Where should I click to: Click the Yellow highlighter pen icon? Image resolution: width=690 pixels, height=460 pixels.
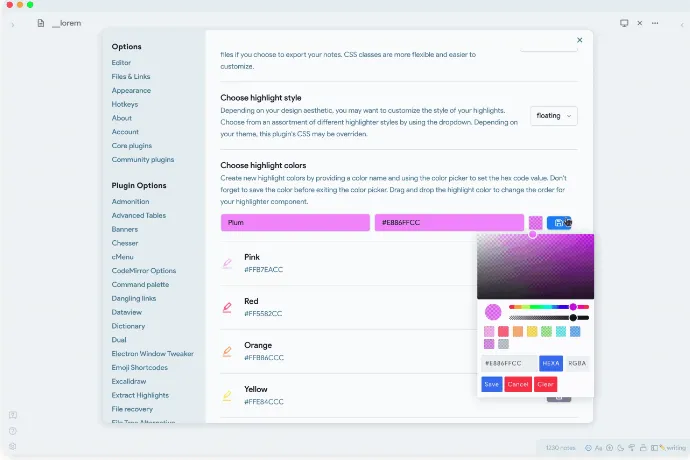[x=227, y=395]
